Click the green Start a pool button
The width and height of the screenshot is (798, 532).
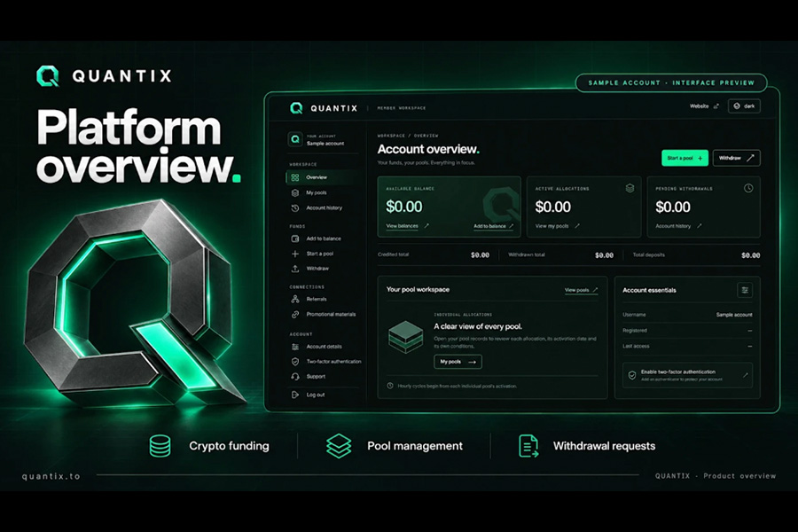[x=685, y=159]
